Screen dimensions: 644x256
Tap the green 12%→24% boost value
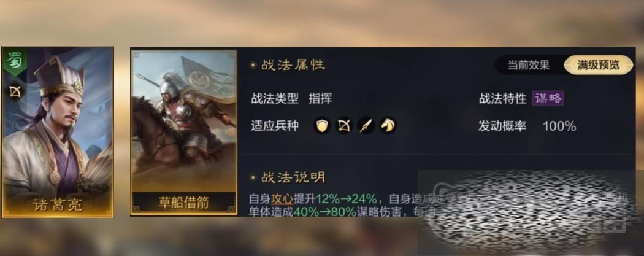(347, 199)
